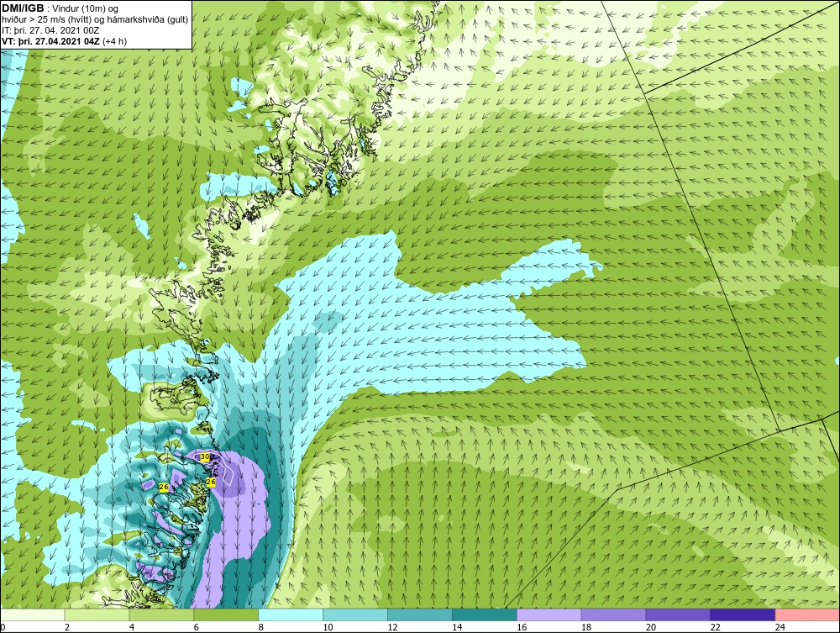Click the pale cream 0–2 legend swatch
The image size is (840, 633).
[33, 615]
